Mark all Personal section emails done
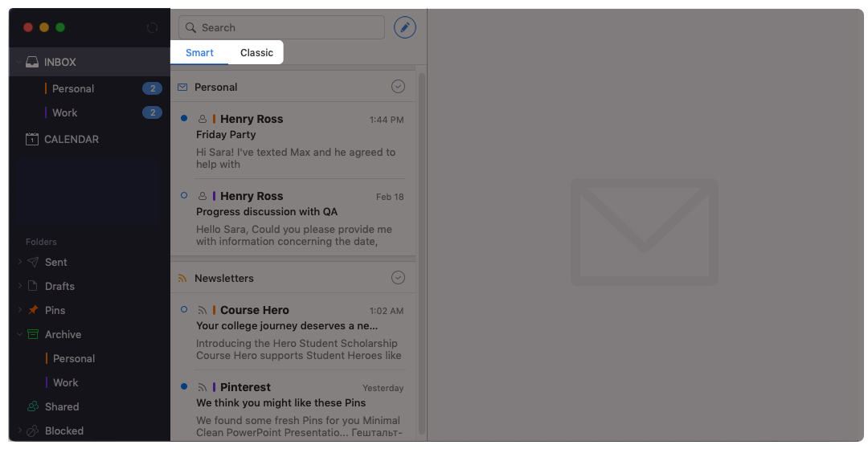 (x=398, y=86)
